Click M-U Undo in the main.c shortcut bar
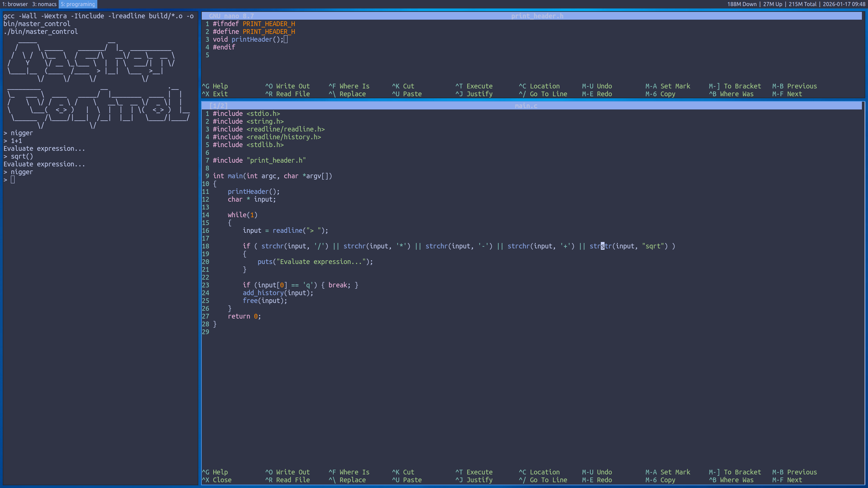The width and height of the screenshot is (868, 488). point(597,472)
